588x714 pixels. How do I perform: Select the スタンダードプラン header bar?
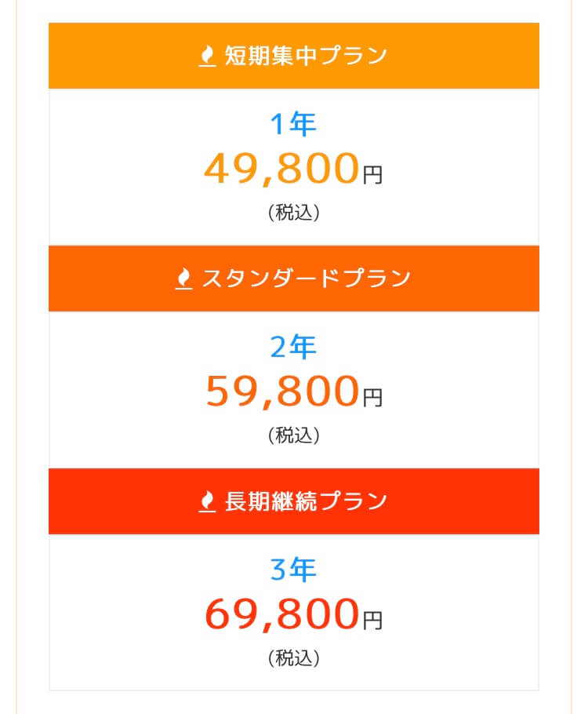pyautogui.click(x=294, y=279)
